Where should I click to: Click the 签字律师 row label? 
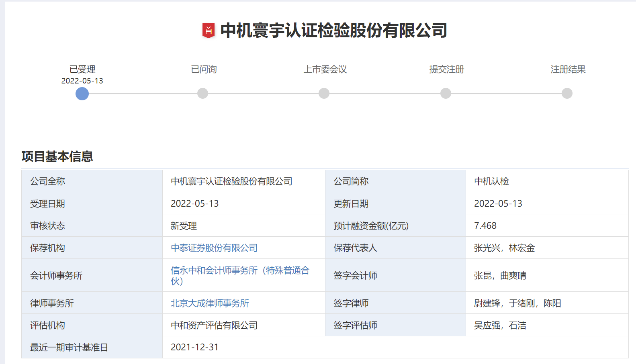(x=351, y=303)
